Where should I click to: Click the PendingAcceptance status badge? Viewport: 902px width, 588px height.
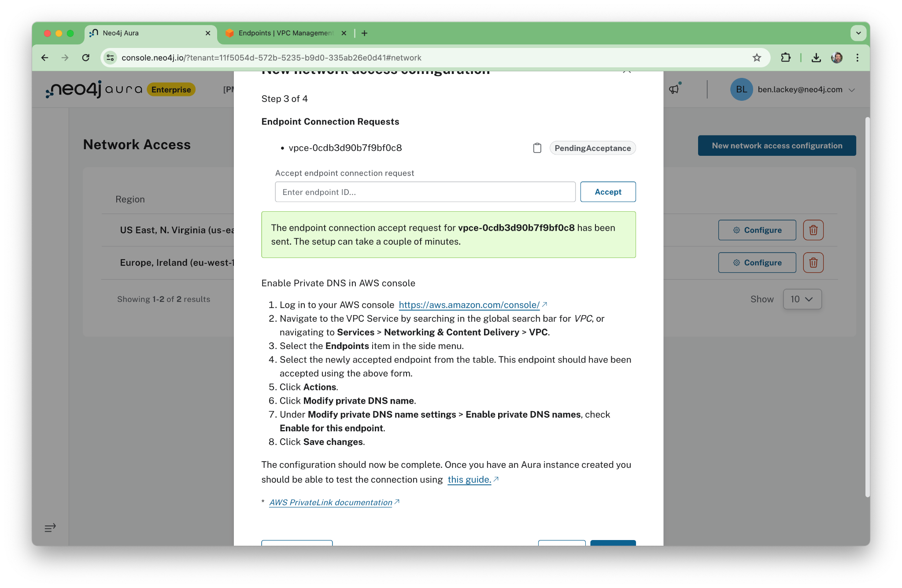click(592, 148)
